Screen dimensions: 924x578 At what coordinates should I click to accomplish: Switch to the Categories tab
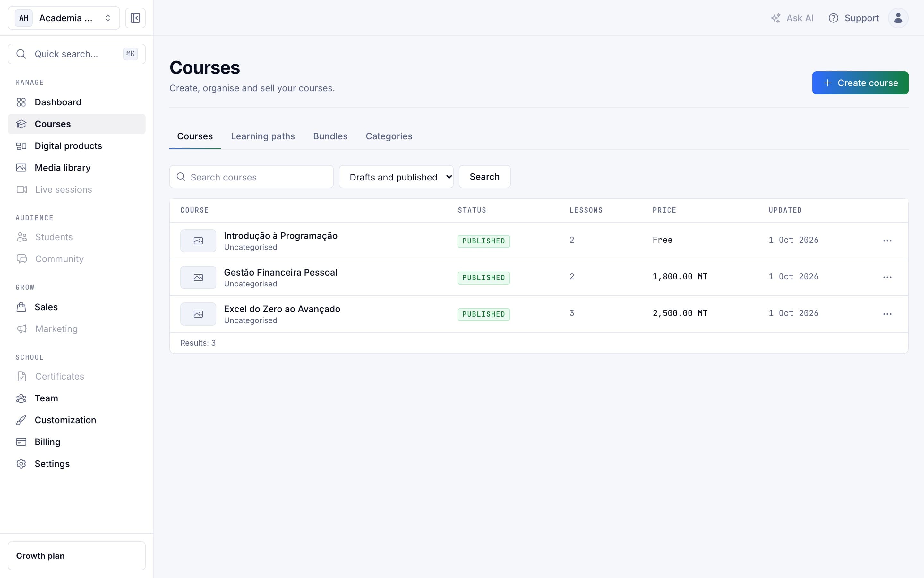pyautogui.click(x=389, y=136)
